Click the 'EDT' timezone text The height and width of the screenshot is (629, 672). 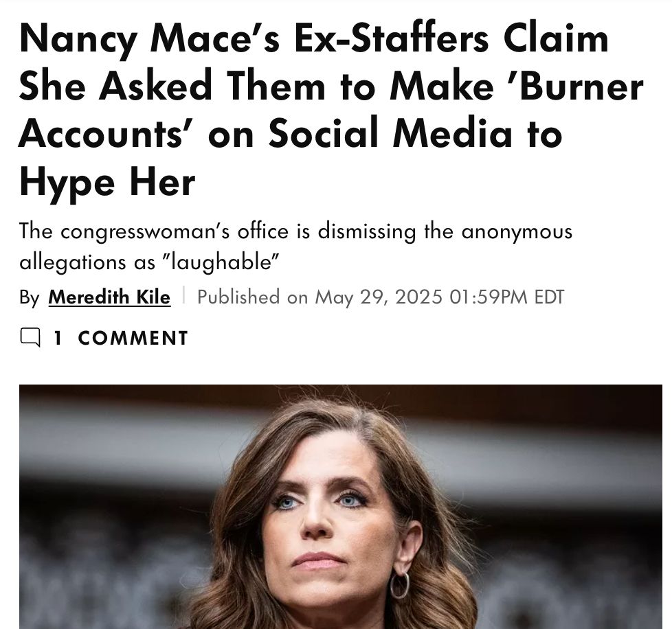550,297
